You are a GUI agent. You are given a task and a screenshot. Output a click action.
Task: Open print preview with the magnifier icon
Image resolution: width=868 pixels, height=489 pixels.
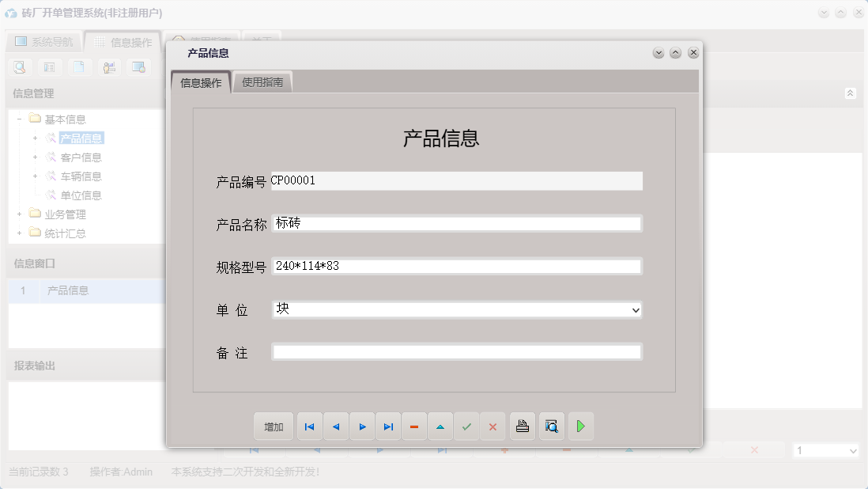click(551, 426)
